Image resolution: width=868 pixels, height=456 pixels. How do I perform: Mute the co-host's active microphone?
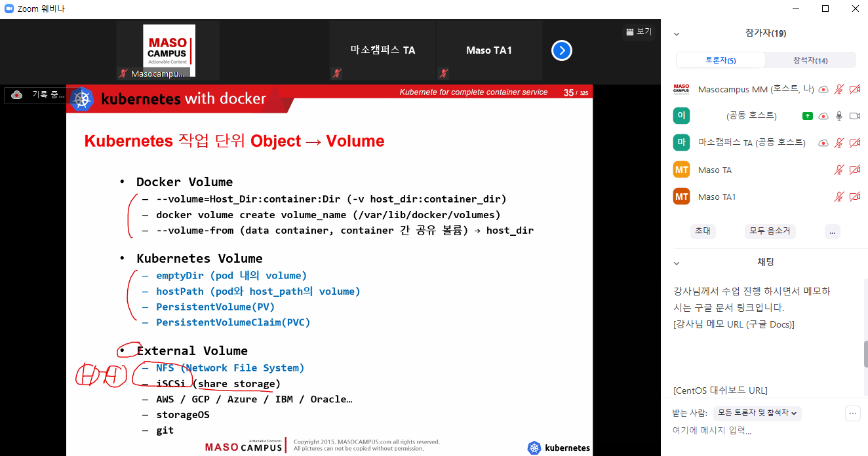(x=838, y=116)
